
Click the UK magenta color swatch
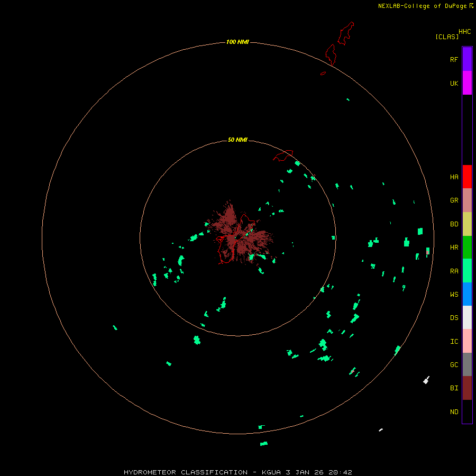click(x=467, y=83)
